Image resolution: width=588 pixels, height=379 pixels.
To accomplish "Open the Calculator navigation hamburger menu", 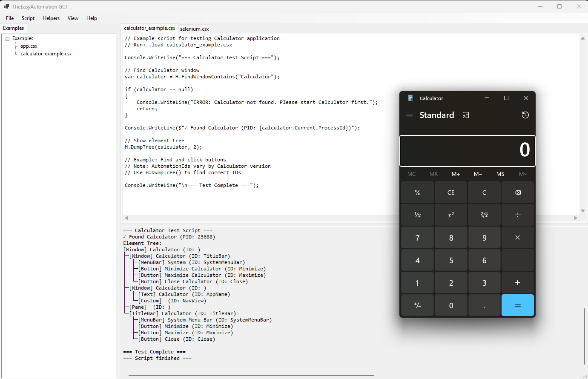I will (410, 115).
